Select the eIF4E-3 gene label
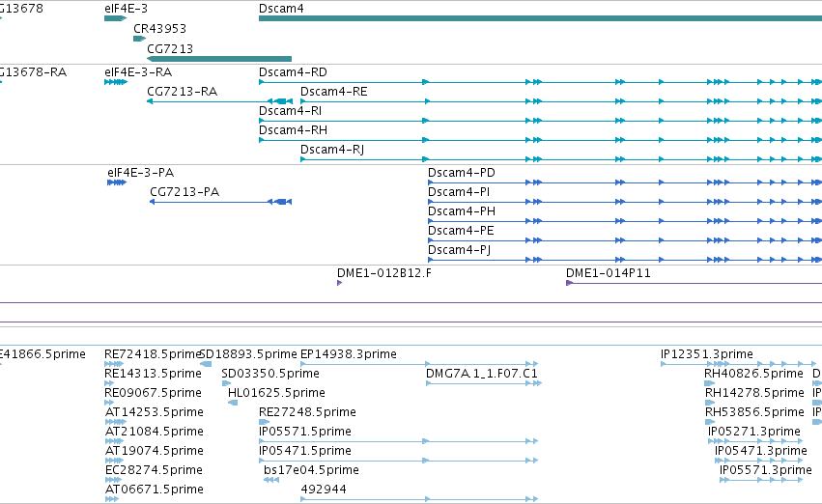This screenshot has width=822, height=504. 126,9
